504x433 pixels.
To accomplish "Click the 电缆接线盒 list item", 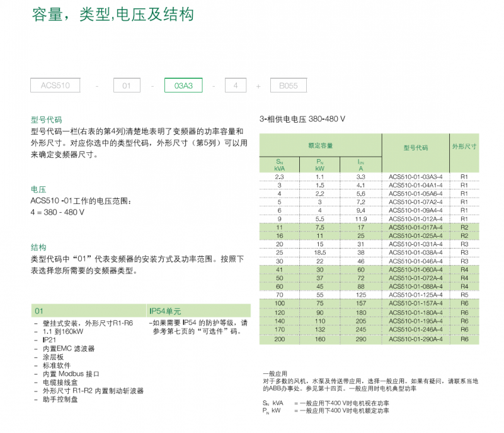I will click(56, 382).
